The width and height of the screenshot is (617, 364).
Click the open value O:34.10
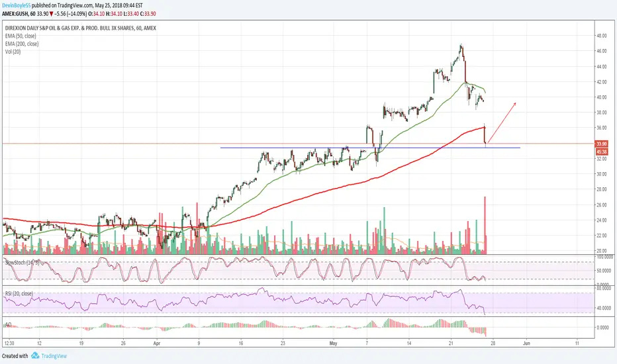pos(95,14)
